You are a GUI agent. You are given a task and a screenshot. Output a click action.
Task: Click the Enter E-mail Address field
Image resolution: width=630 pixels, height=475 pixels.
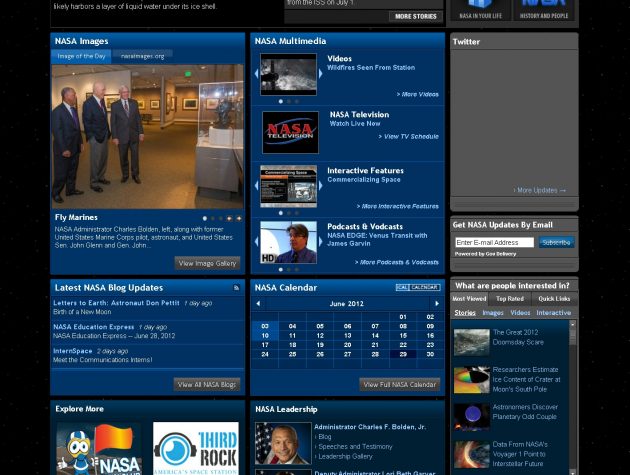495,242
